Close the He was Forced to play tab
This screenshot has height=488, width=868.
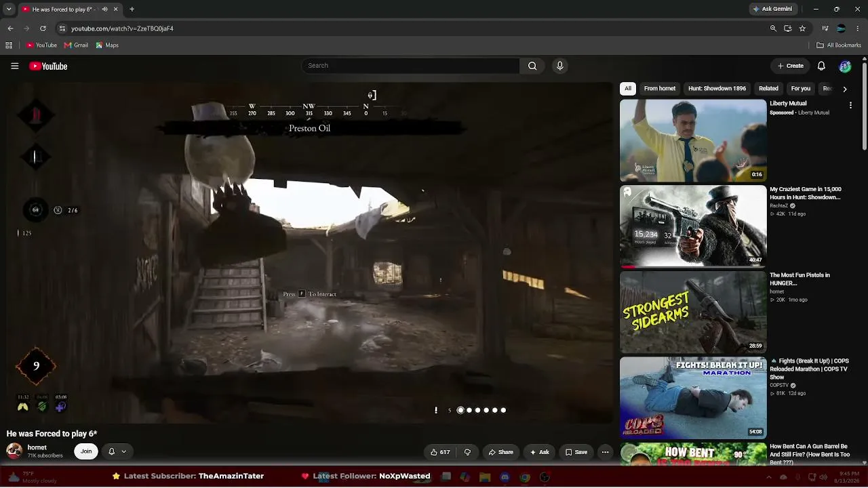(x=115, y=9)
